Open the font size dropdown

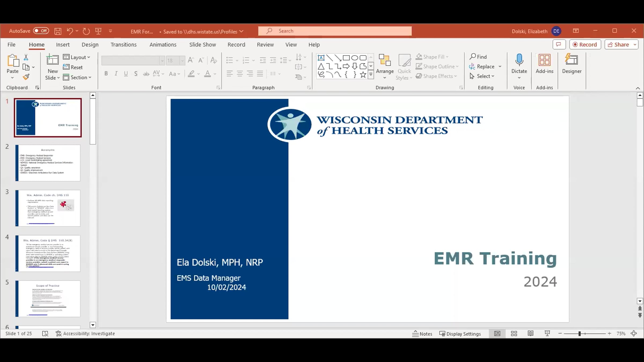tap(182, 60)
